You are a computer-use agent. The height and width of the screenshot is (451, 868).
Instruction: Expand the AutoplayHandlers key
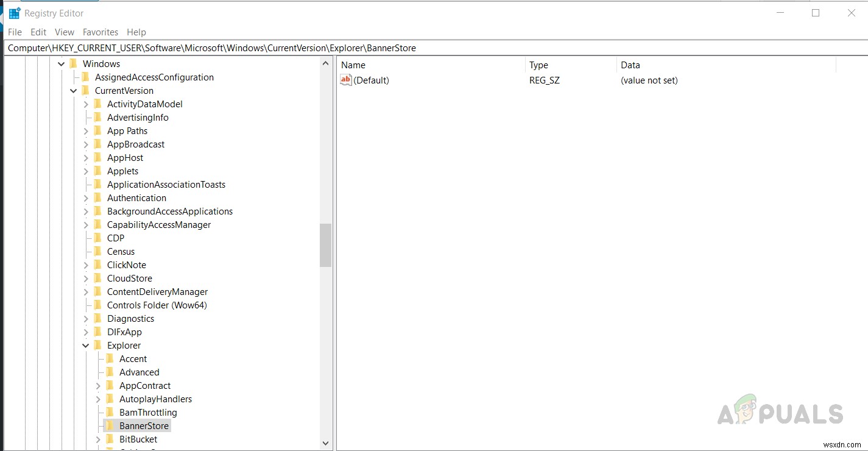[x=98, y=399]
